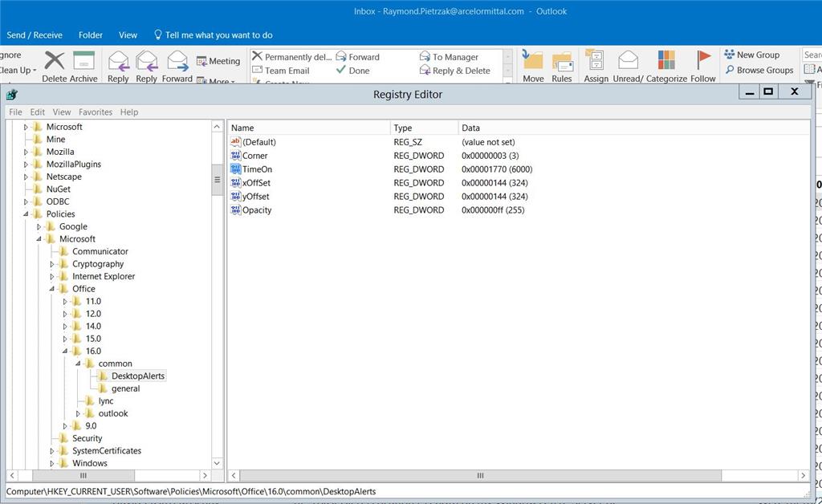Viewport: 822px width, 504px height.
Task: Click tree pane scroll up arrow
Action: tap(218, 127)
